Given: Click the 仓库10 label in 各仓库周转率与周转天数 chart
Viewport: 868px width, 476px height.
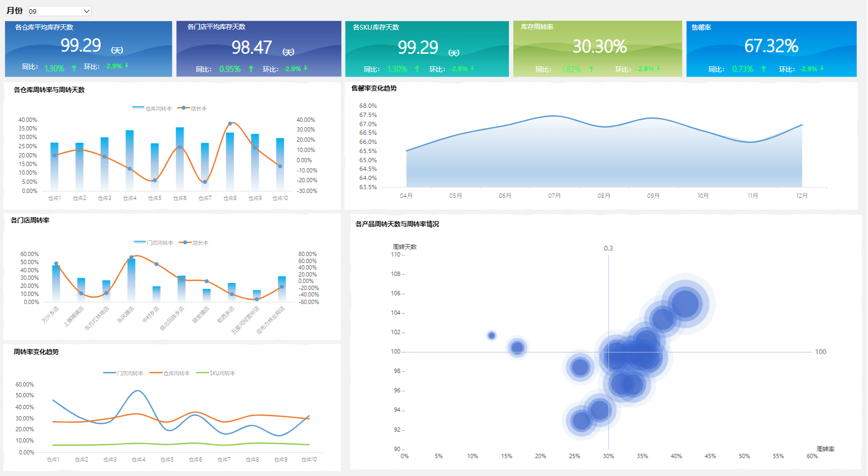Looking at the screenshot, I should click(280, 198).
